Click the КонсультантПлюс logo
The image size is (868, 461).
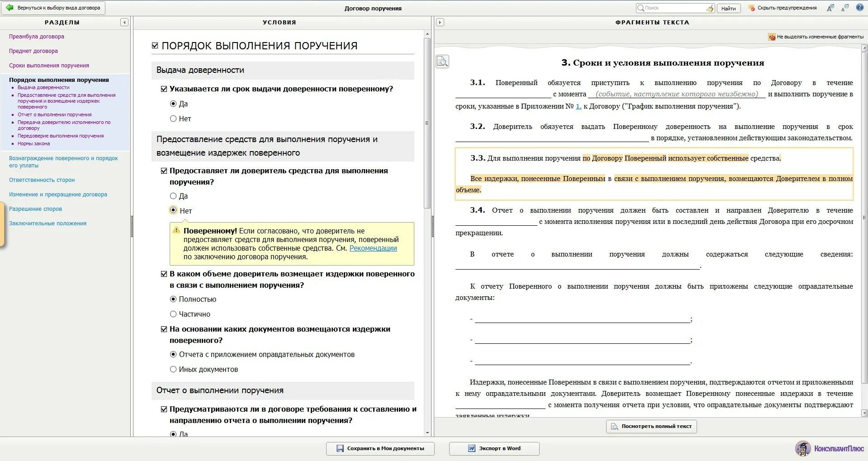click(830, 448)
